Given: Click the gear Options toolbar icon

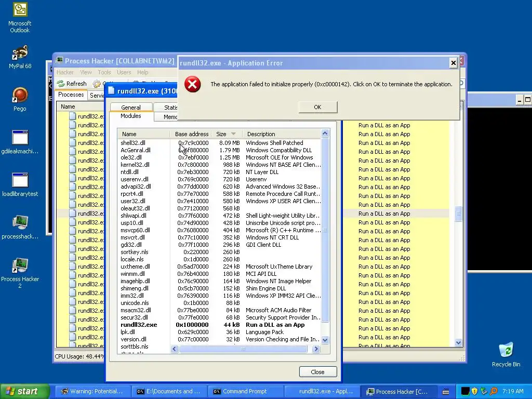Looking at the screenshot, I should click(x=97, y=84).
